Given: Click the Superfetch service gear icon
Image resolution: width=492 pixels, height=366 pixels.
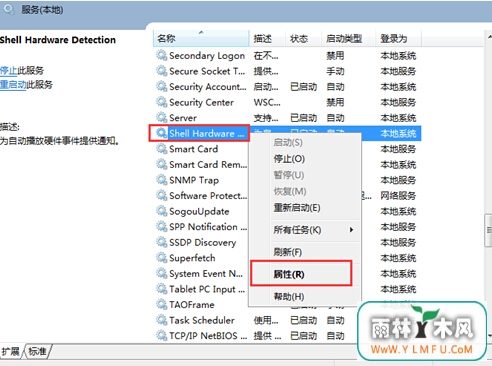Looking at the screenshot, I should 162,258.
